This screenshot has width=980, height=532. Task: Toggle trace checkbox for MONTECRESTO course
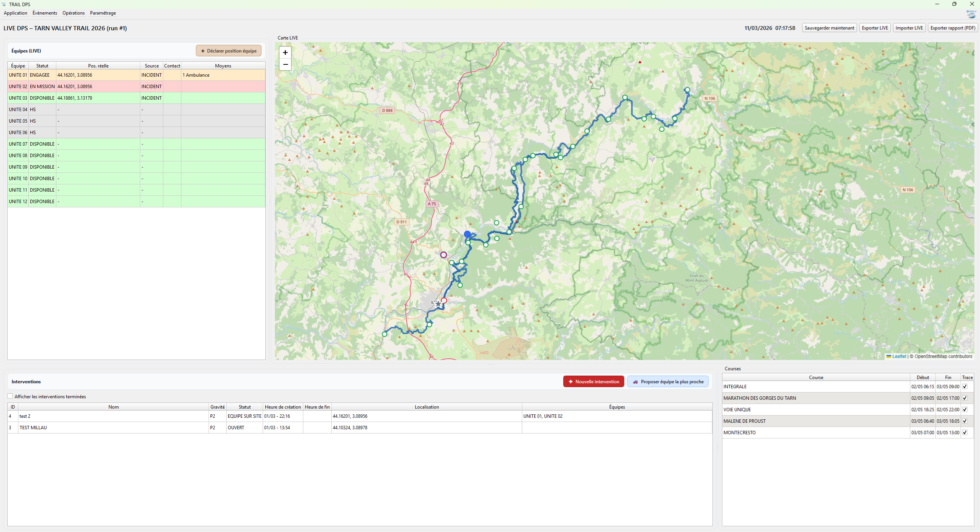(x=965, y=433)
